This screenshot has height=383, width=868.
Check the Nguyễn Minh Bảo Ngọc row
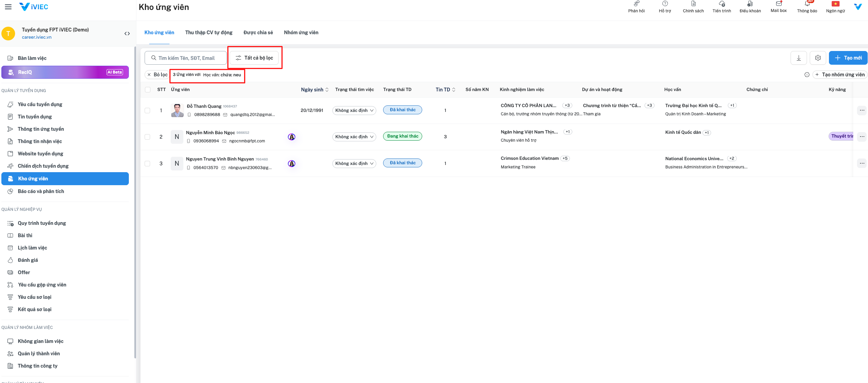(x=147, y=137)
